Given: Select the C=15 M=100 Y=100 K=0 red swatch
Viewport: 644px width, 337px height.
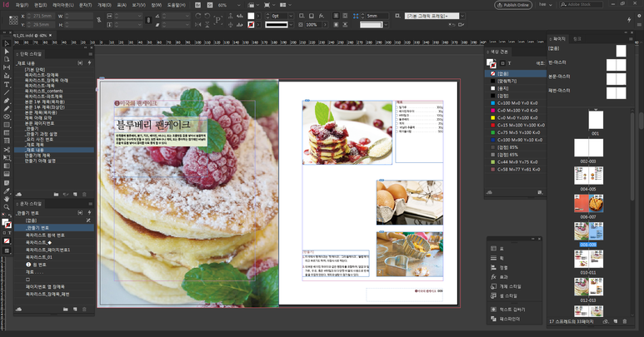Looking at the screenshot, I should (x=518, y=125).
